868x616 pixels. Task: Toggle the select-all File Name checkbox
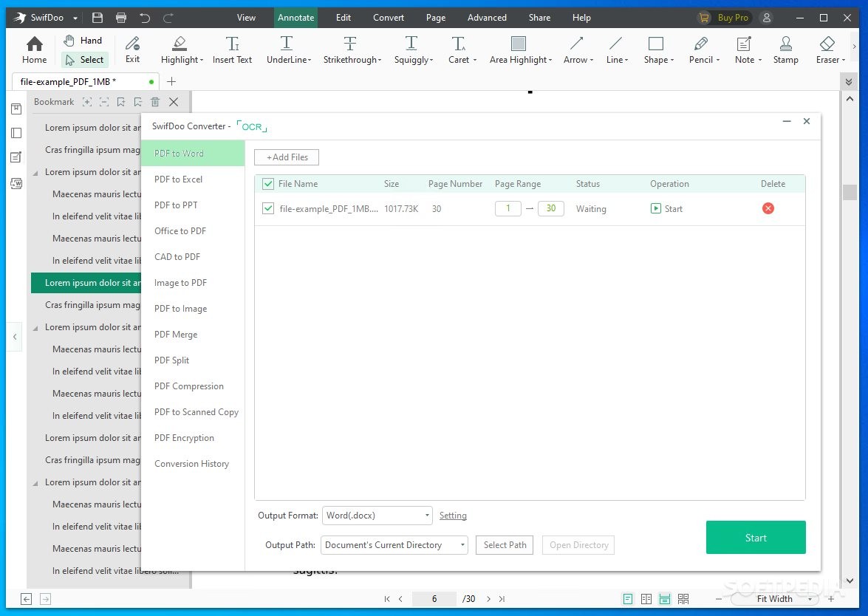[x=268, y=184]
